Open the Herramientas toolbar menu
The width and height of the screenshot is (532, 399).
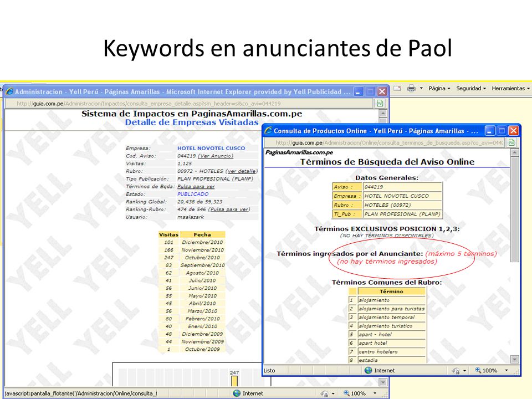[510, 88]
